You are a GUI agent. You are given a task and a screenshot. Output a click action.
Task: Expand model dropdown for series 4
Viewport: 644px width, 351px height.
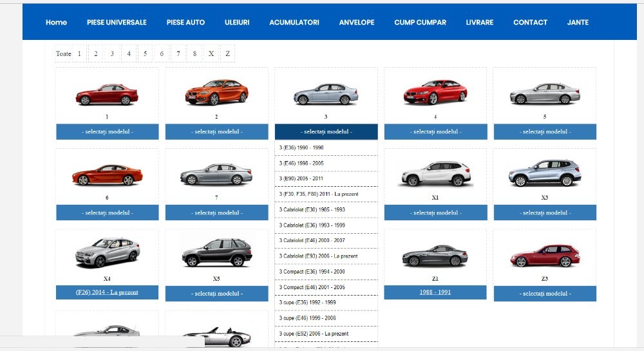[435, 132]
